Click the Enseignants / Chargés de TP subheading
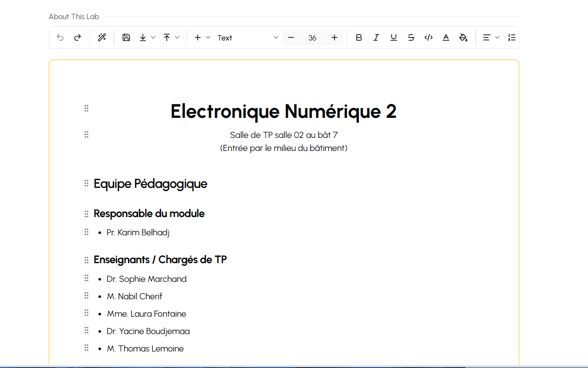The image size is (588, 368). point(160,260)
